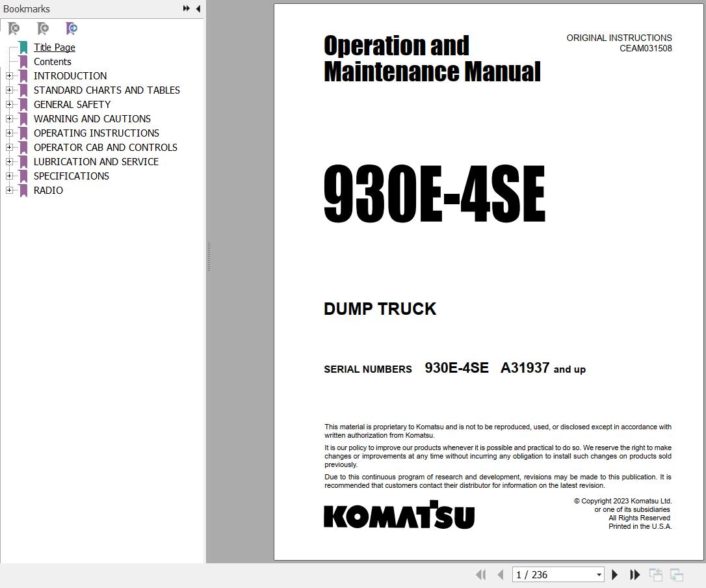
Task: Click the splitter handle between panel and document
Action: [209, 256]
